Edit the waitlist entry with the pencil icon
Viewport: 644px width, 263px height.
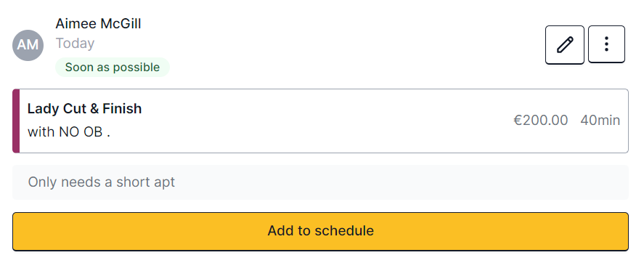coord(564,45)
